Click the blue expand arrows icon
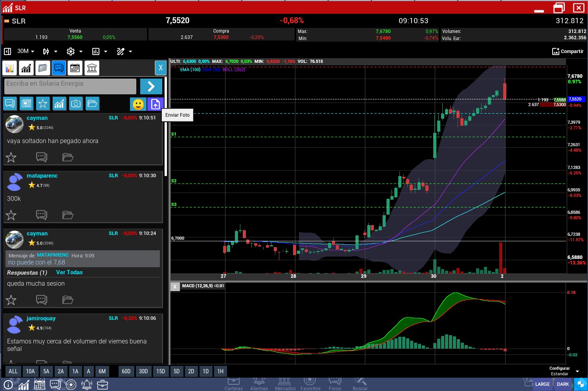This screenshot has height=391, width=588. click(581, 384)
